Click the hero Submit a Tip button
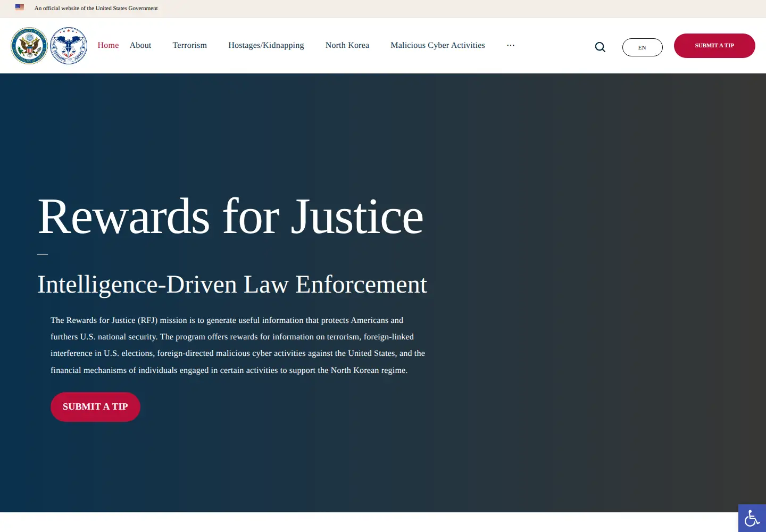 point(95,407)
